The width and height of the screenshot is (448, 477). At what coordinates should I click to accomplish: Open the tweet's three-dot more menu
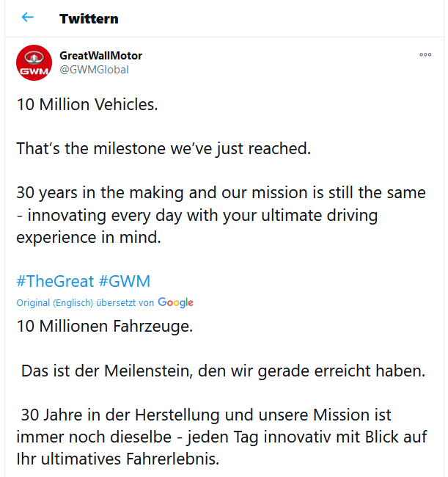tap(425, 55)
